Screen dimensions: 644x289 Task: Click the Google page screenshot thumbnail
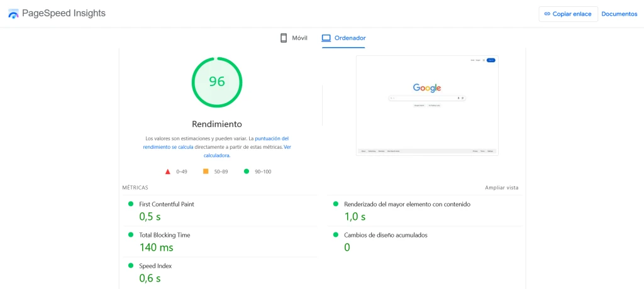pyautogui.click(x=427, y=106)
